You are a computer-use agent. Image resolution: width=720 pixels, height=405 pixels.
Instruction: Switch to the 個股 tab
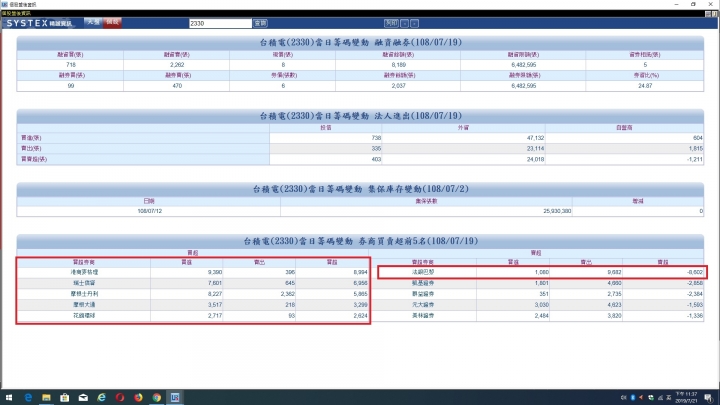click(x=112, y=22)
